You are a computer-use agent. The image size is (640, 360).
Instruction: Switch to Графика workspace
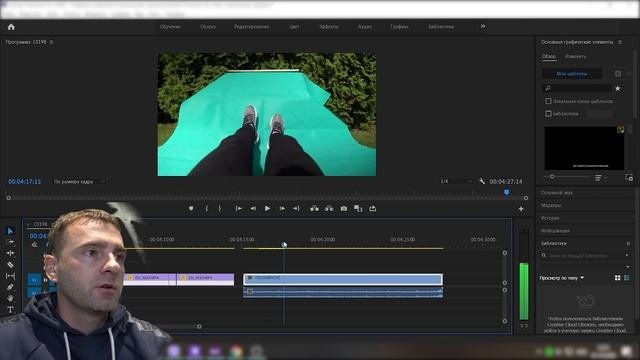(399, 27)
